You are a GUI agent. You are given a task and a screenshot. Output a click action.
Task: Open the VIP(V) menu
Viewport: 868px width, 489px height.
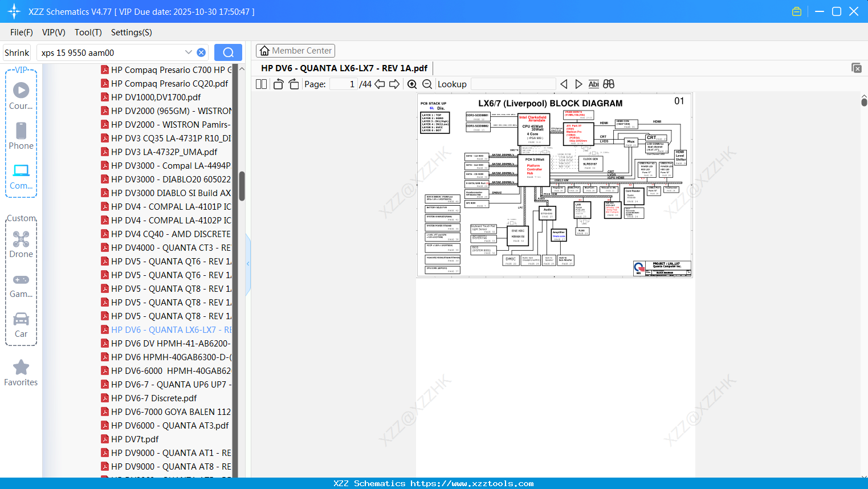click(x=54, y=32)
